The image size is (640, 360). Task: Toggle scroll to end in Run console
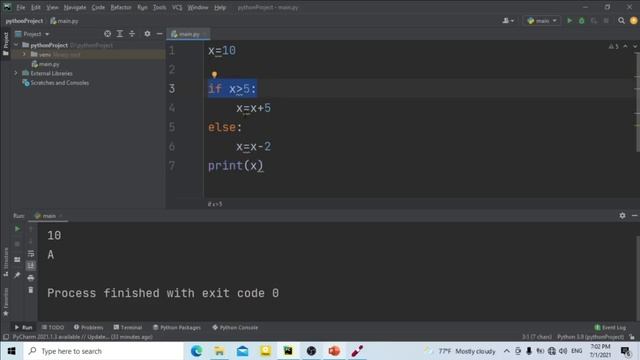[31, 266]
